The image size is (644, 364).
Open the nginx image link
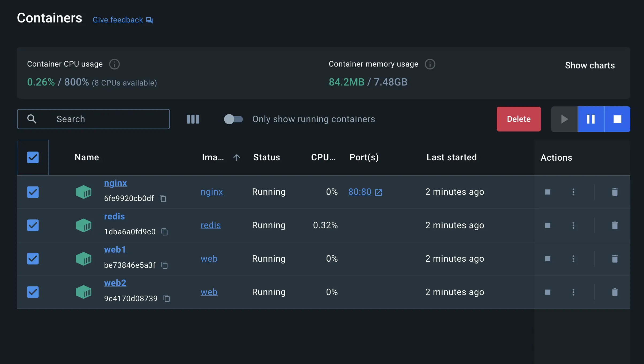pos(212,192)
